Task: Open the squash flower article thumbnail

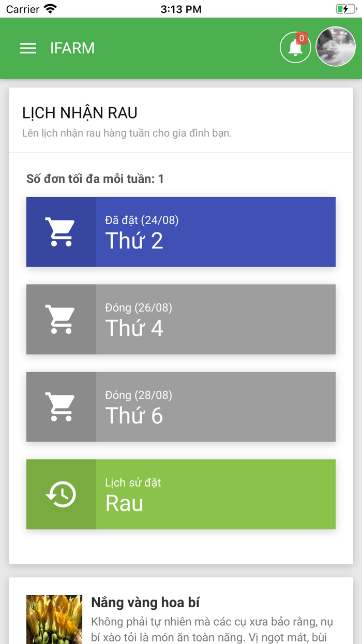Action: (x=54, y=619)
